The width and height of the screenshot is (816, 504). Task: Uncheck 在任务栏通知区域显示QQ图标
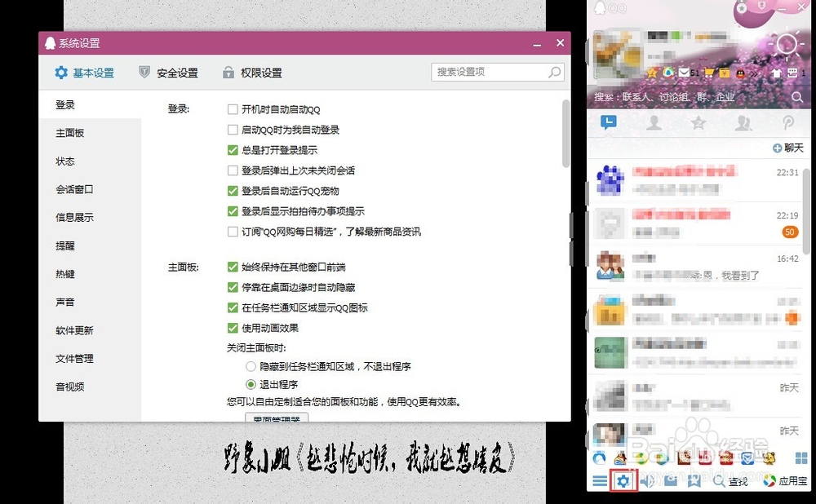pos(233,307)
